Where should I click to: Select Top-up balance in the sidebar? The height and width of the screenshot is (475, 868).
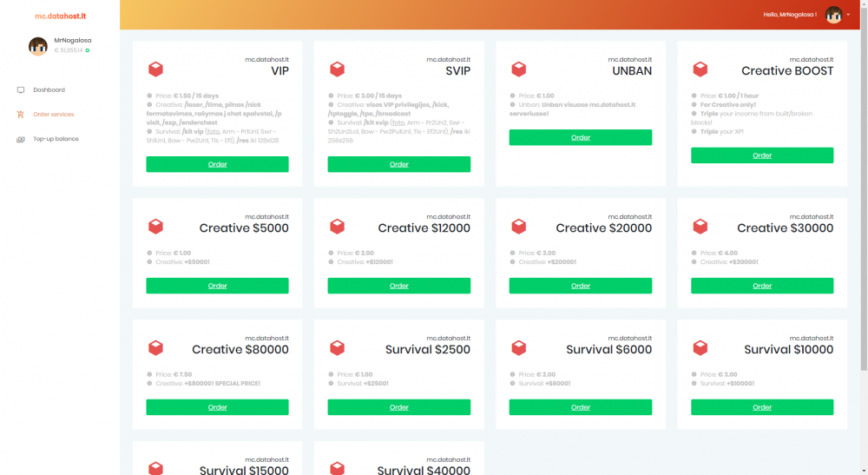[x=56, y=139]
